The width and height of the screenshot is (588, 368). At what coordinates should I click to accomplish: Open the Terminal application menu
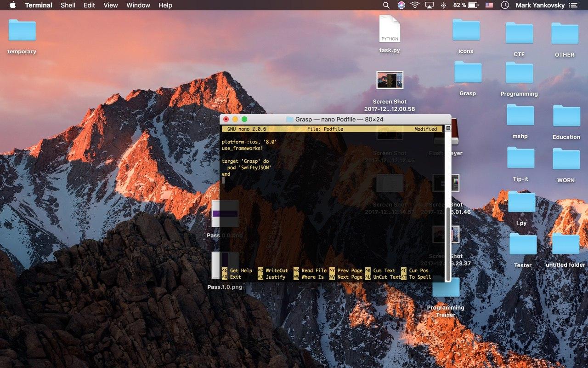coord(39,5)
